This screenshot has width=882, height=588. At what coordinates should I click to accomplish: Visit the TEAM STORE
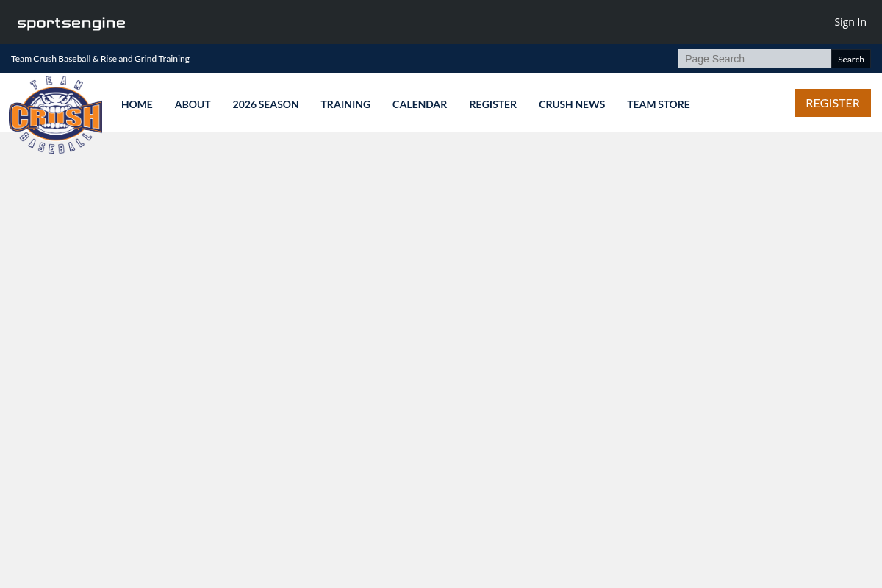[x=659, y=104]
